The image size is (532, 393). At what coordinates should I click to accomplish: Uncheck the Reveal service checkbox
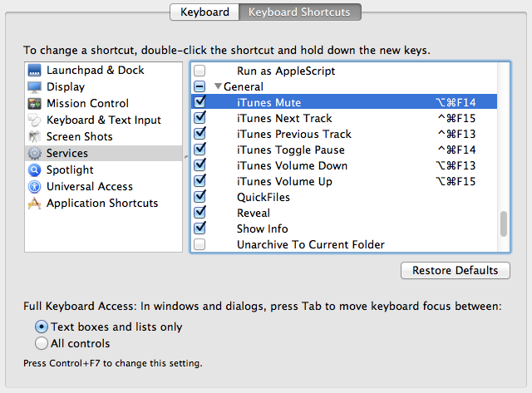click(x=199, y=212)
